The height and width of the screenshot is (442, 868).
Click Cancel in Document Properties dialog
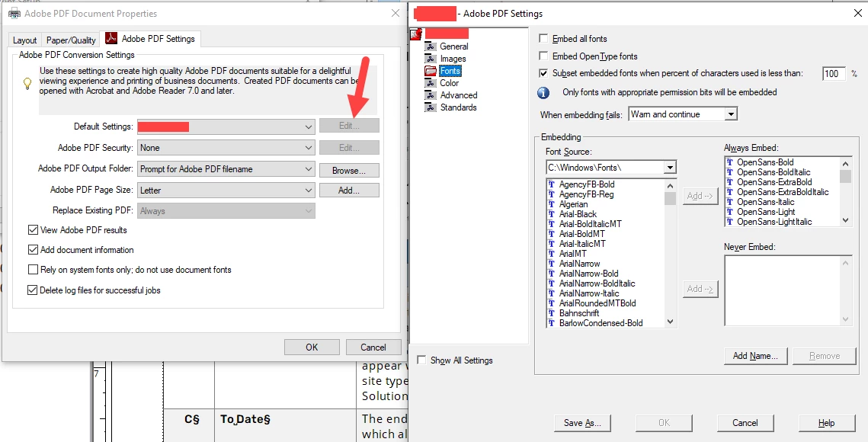tap(373, 348)
